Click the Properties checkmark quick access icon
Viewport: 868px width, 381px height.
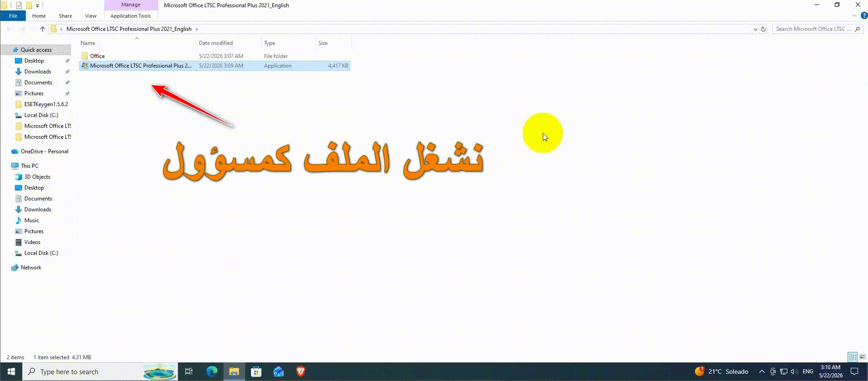19,5
